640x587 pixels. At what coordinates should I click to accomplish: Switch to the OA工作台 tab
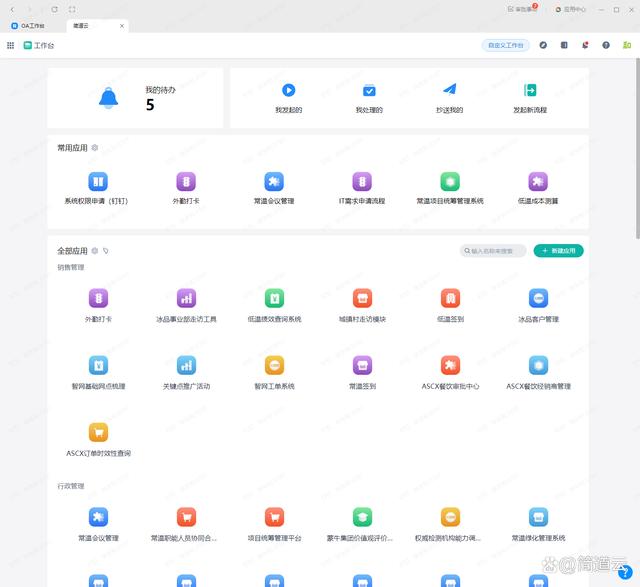click(x=33, y=25)
